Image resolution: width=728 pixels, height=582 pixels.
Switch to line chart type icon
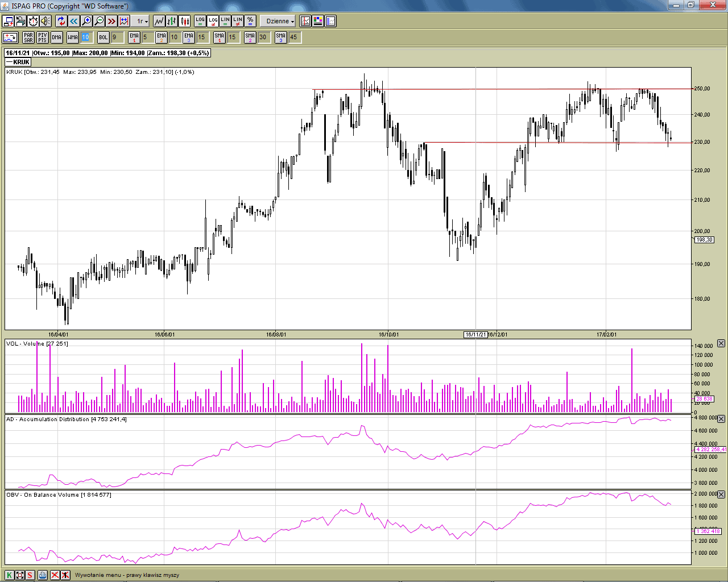click(x=159, y=21)
